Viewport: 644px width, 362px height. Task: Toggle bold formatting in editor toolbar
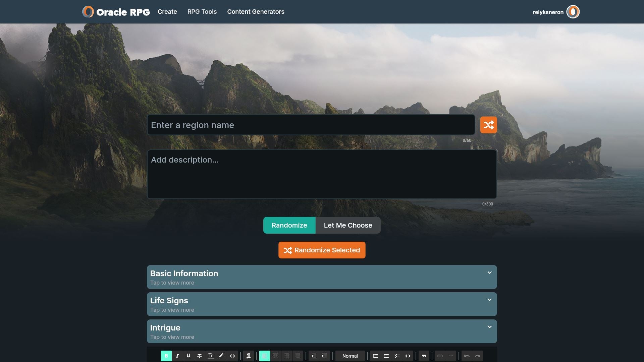(x=166, y=356)
